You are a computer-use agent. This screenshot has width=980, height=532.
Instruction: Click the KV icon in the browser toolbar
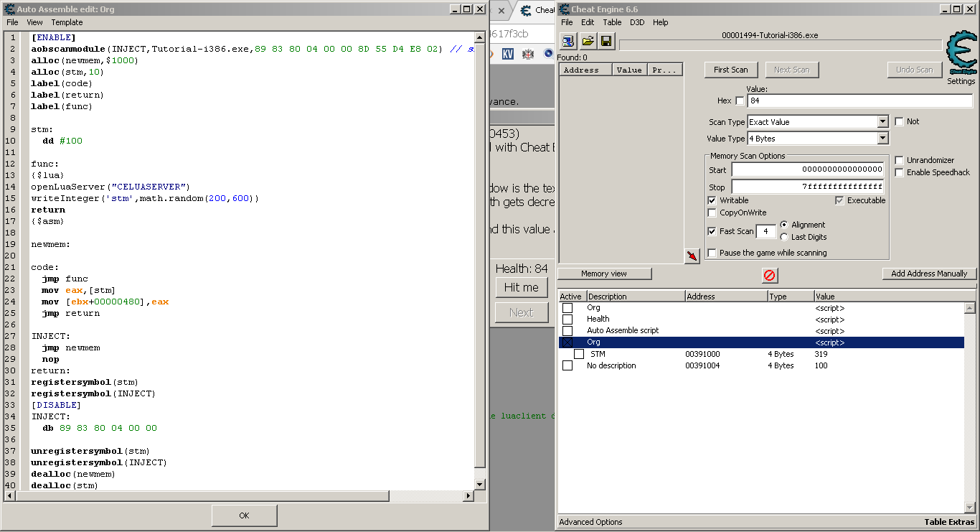[507, 54]
